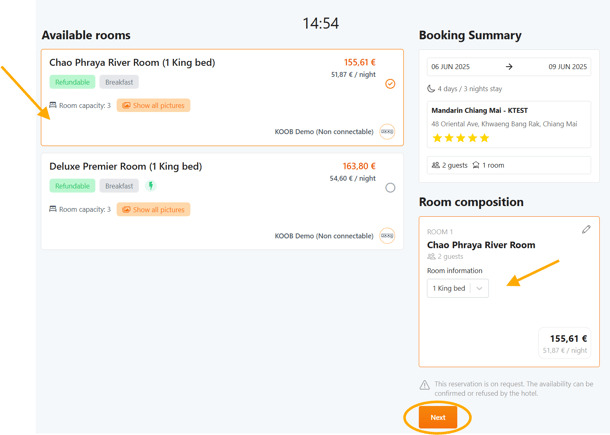Click the 06 JUN 2025 check-in date

451,67
